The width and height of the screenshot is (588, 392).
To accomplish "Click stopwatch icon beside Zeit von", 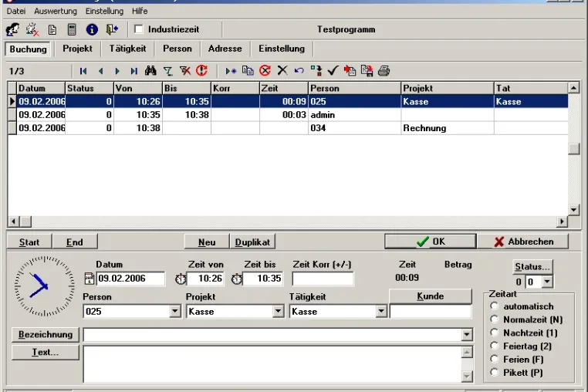I will pos(181,279).
